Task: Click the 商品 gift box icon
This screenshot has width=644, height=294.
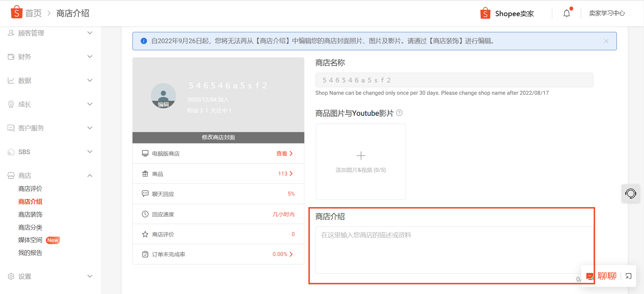Action: (145, 174)
